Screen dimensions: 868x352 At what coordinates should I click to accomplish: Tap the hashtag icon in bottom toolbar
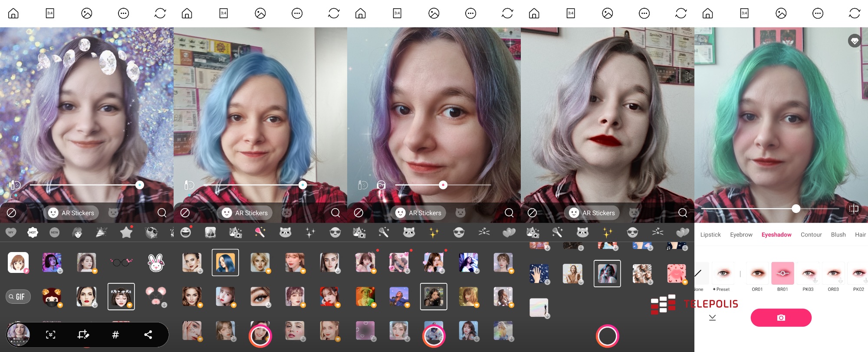115,335
